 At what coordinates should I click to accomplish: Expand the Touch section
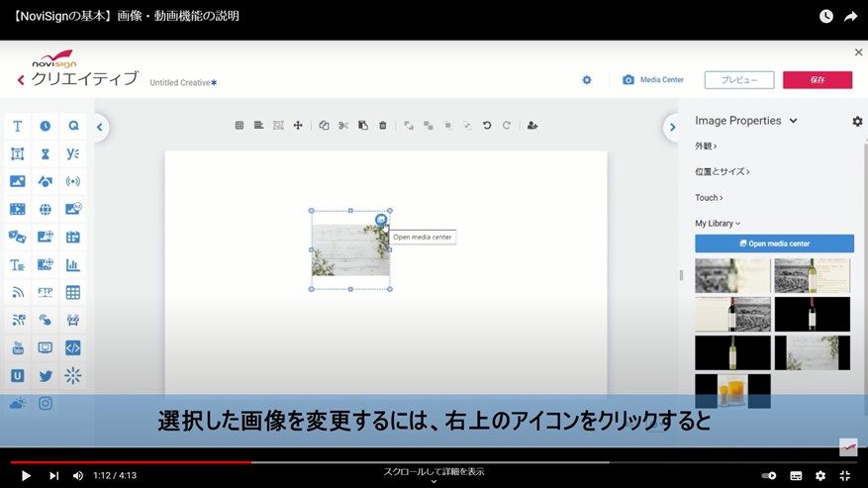[709, 198]
